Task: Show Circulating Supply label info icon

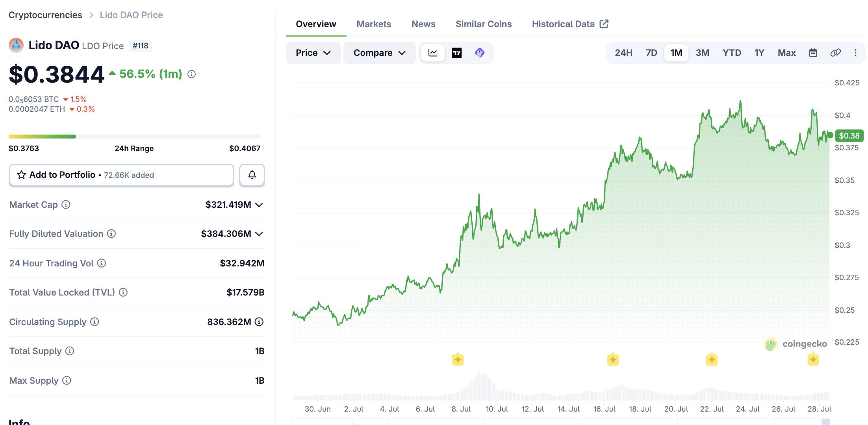Action: tap(95, 322)
